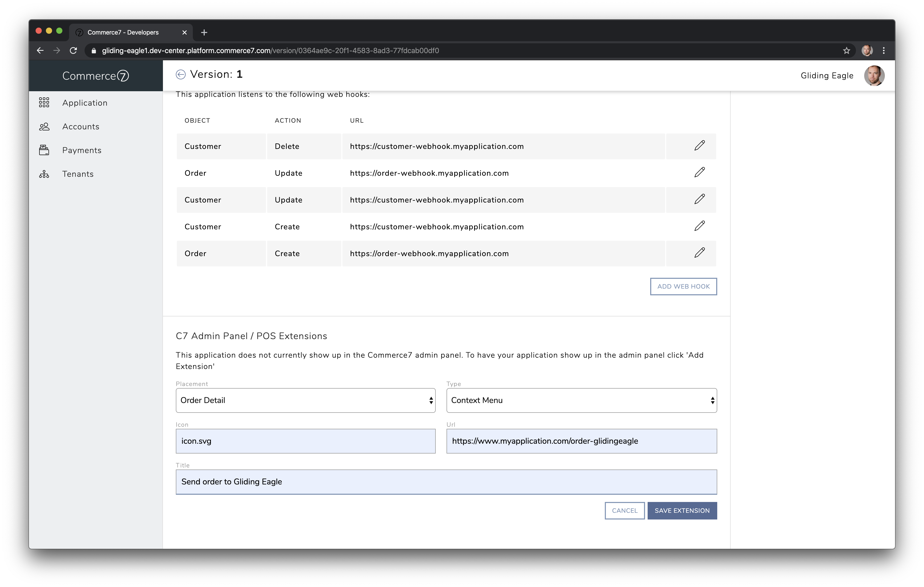The image size is (924, 587).
Task: Go back using Version back arrow icon
Action: [181, 74]
